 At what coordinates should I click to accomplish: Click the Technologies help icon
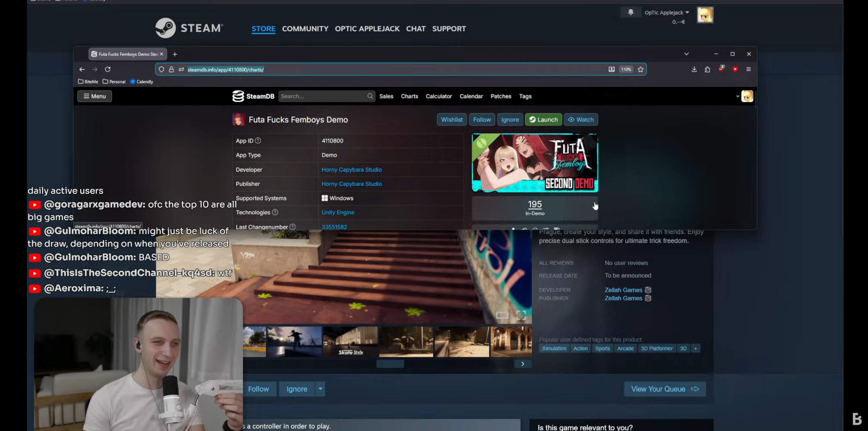pos(275,212)
